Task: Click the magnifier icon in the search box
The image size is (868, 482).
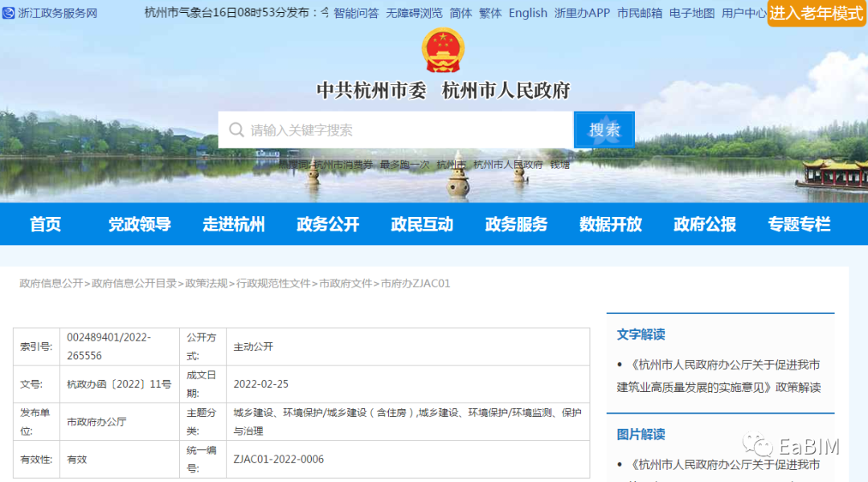Action: (237, 129)
